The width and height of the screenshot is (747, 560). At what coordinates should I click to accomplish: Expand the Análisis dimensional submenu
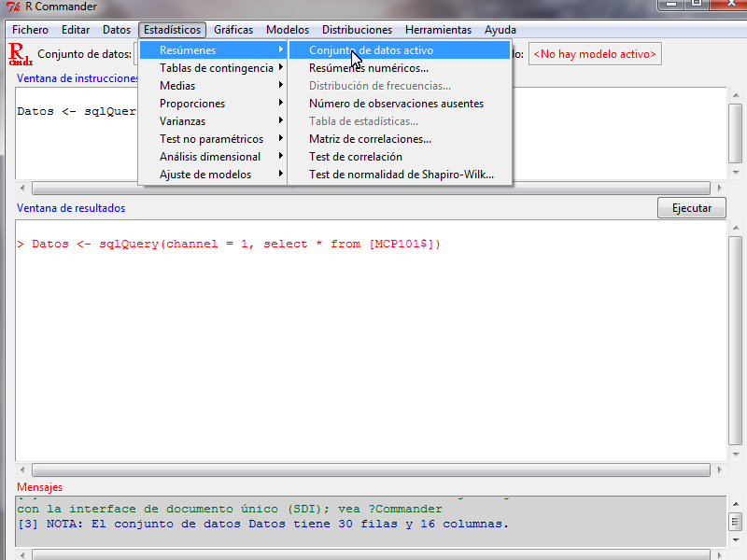pyautogui.click(x=214, y=157)
